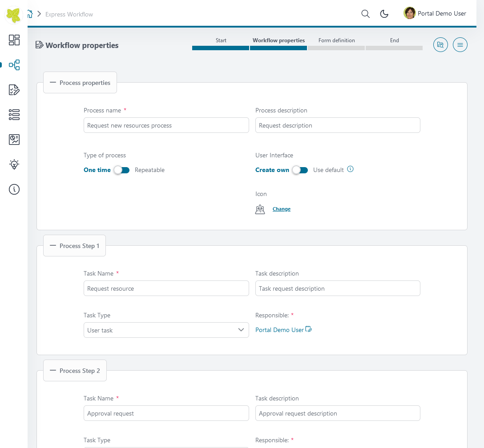The image size is (484, 448).
Task: Click the case details folder-search icon
Action: (x=440, y=45)
